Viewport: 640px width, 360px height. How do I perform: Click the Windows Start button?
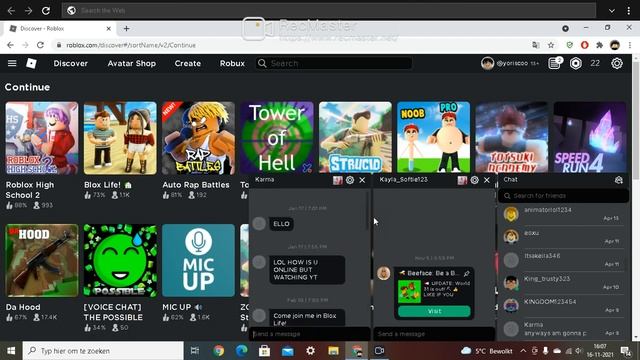[11, 351]
